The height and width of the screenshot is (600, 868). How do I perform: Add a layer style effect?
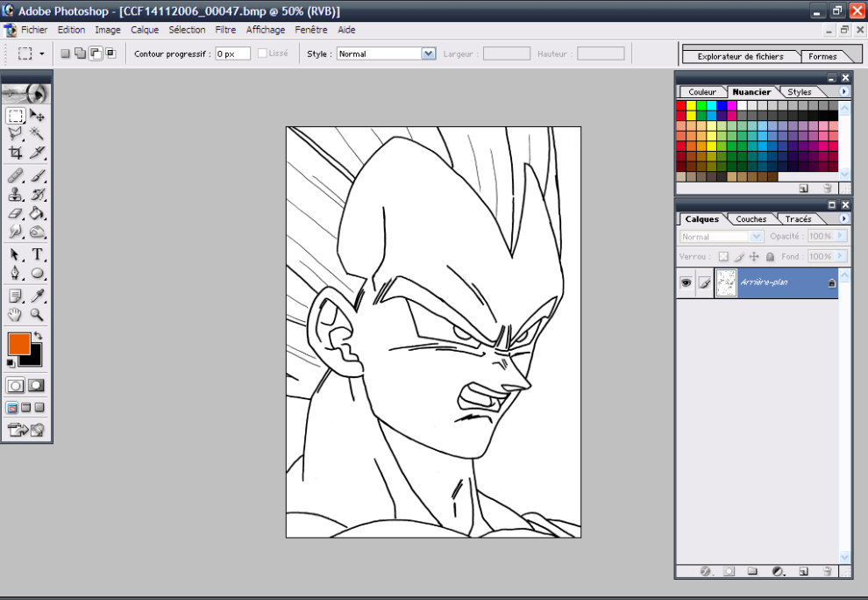705,571
